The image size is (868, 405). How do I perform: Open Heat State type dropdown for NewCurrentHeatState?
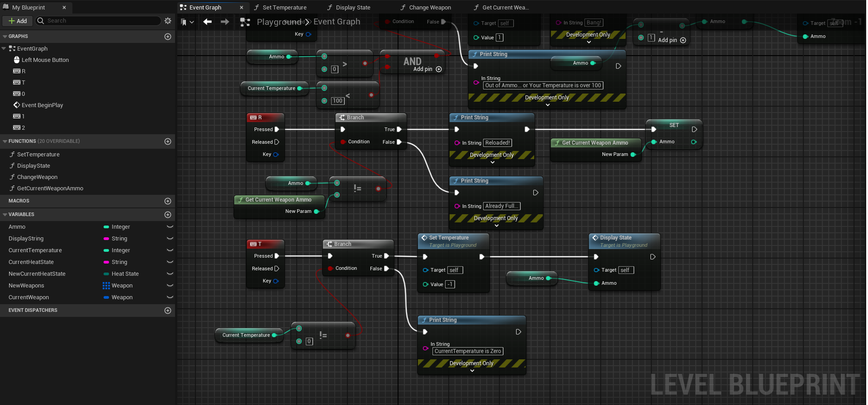(122, 274)
